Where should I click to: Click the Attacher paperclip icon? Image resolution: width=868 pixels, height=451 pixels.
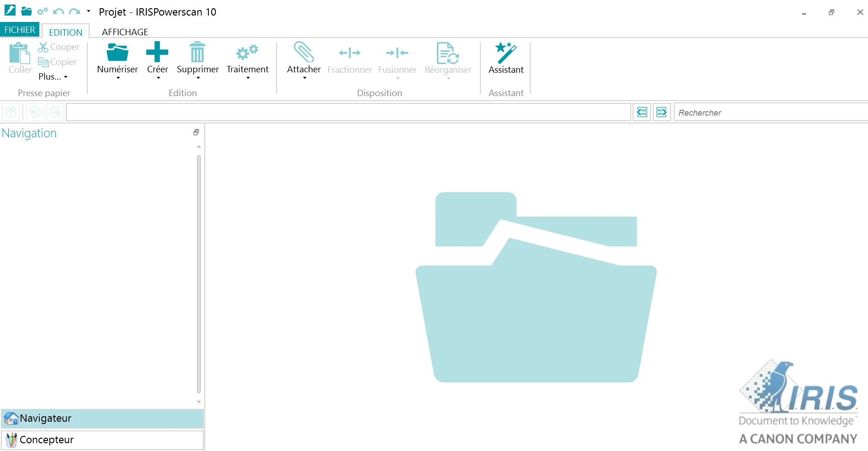304,52
